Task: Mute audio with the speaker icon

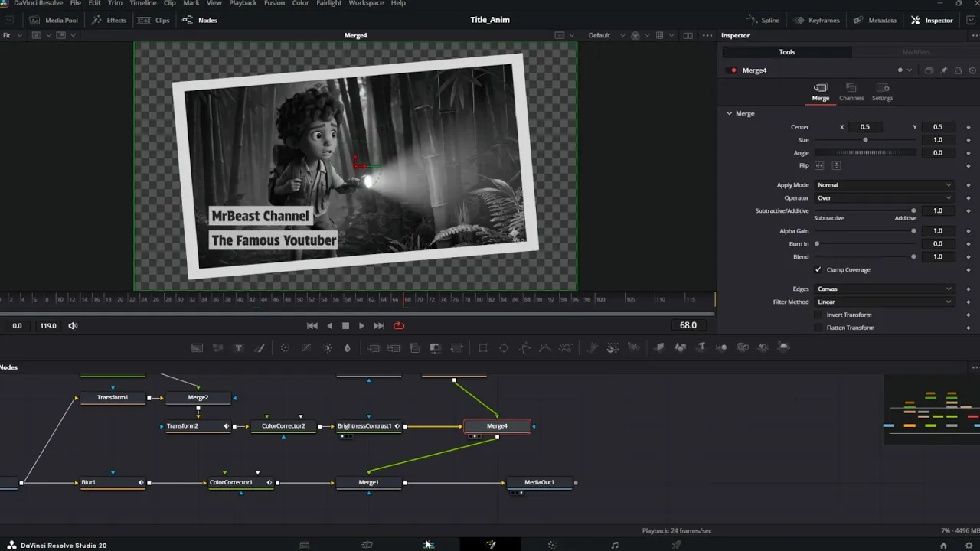Action: [x=73, y=325]
